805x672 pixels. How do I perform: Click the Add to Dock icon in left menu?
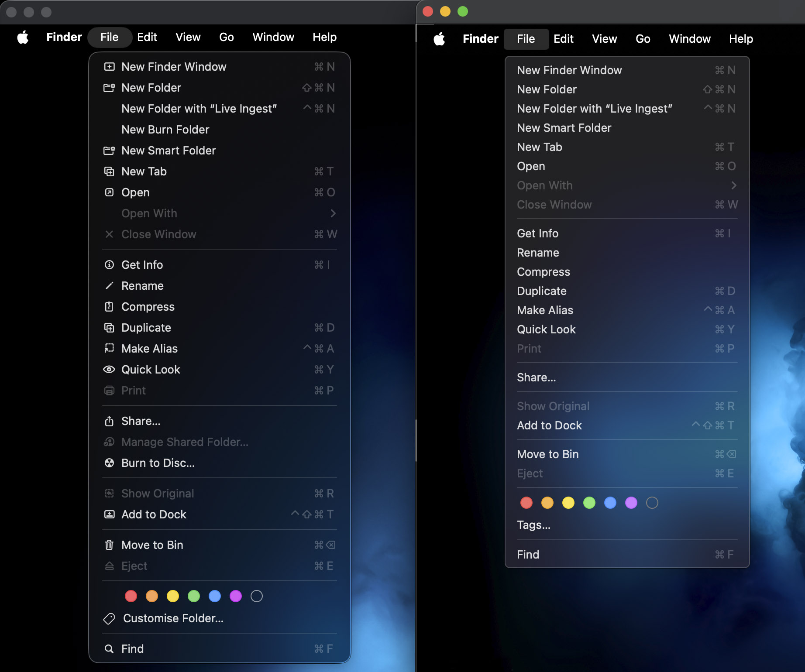point(109,514)
